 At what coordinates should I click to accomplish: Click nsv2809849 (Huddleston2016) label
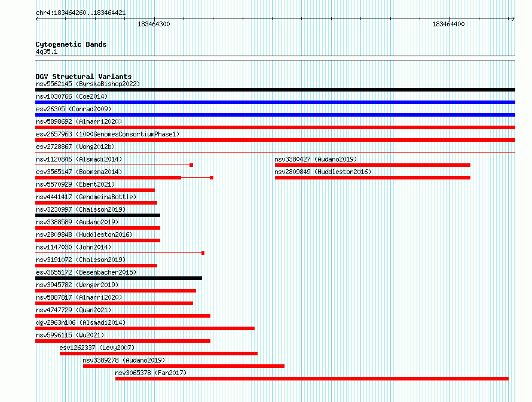click(323, 172)
